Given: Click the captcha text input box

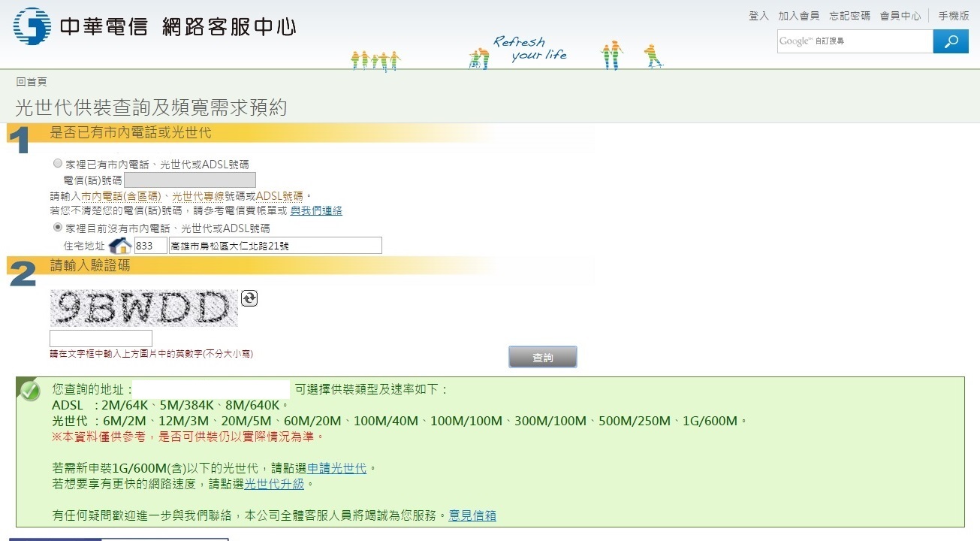Looking at the screenshot, I should coord(101,338).
